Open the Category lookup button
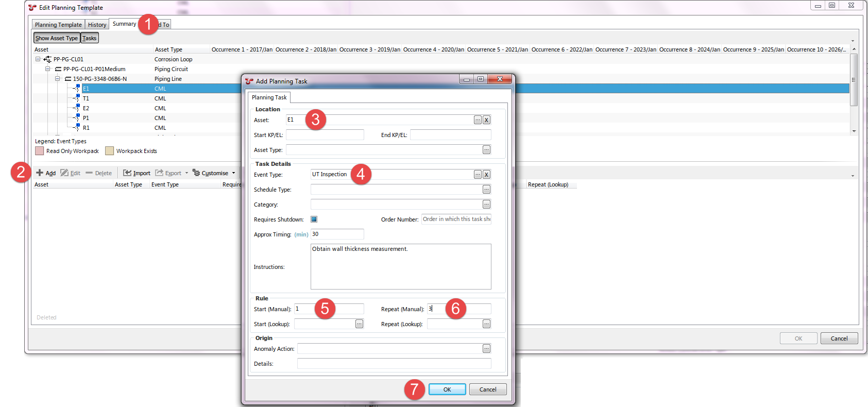The height and width of the screenshot is (407, 868). (486, 205)
